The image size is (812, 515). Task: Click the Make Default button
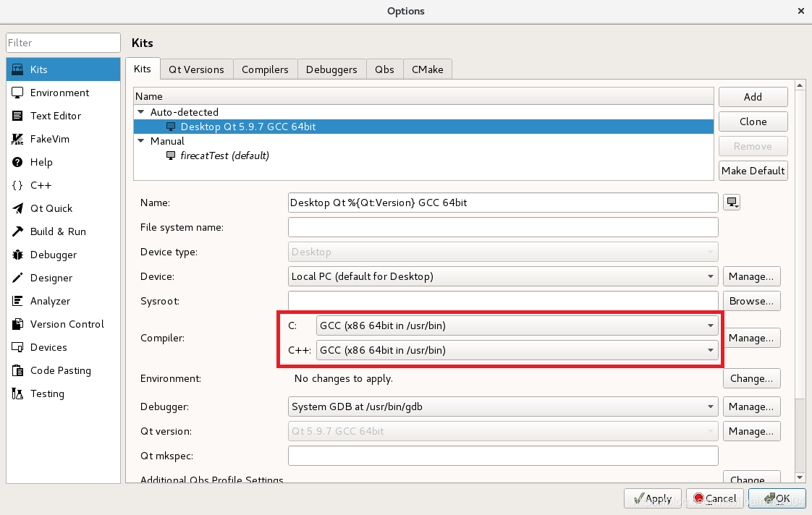pos(753,171)
